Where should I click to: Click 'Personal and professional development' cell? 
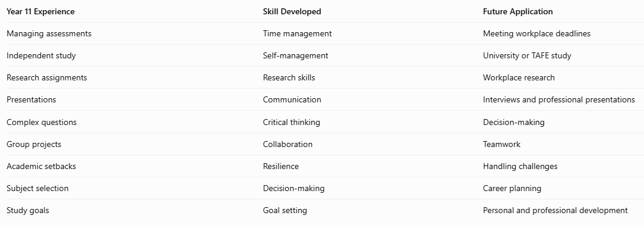[x=555, y=211]
